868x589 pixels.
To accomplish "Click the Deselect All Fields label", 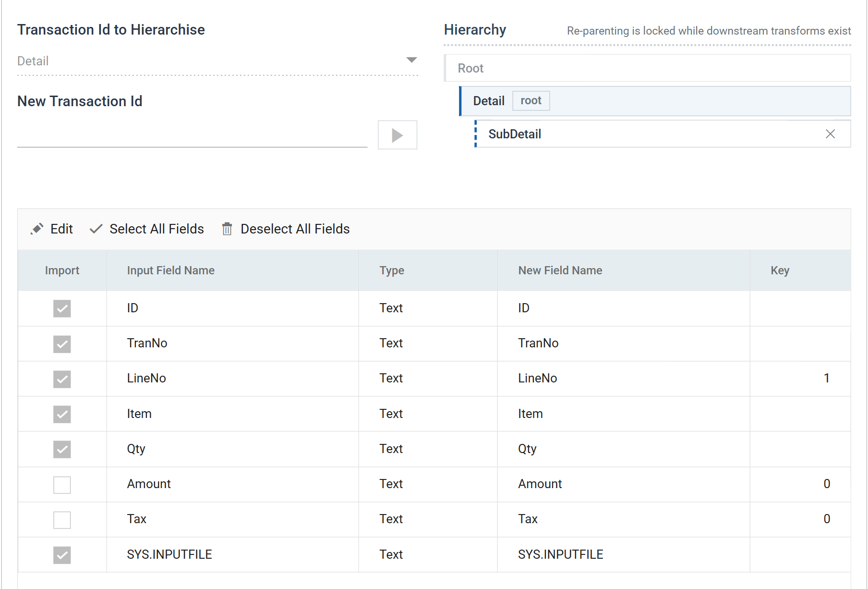I will 295,229.
